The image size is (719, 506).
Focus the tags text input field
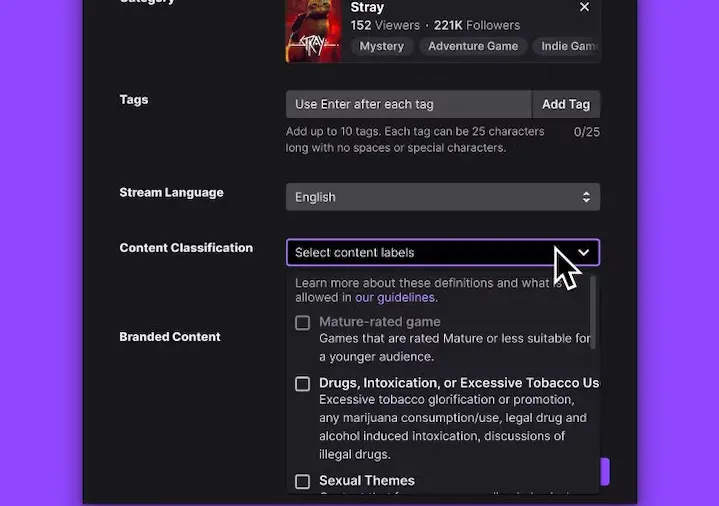pyautogui.click(x=408, y=104)
